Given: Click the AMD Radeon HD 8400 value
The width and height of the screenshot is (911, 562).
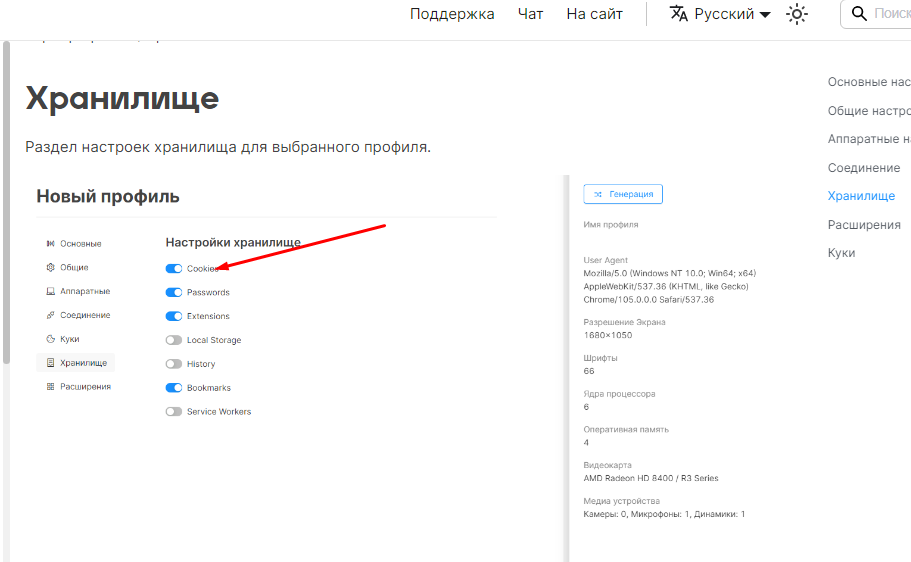Looking at the screenshot, I should click(651, 478).
